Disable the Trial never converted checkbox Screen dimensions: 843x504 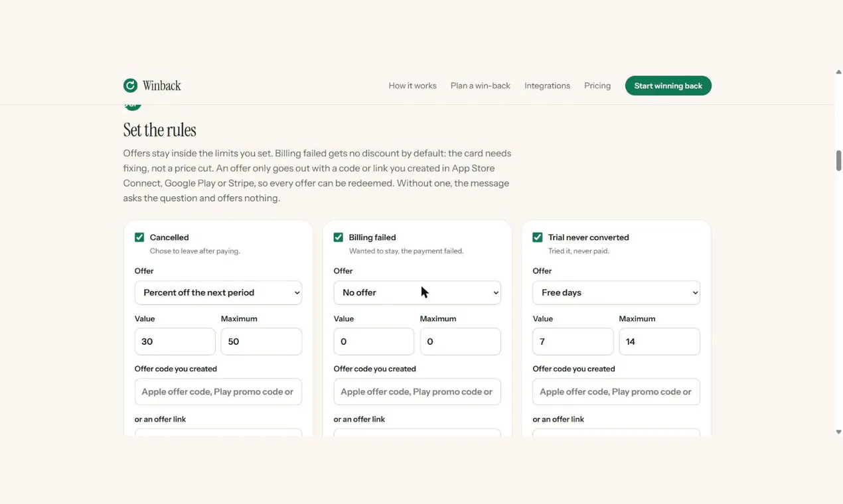(538, 237)
